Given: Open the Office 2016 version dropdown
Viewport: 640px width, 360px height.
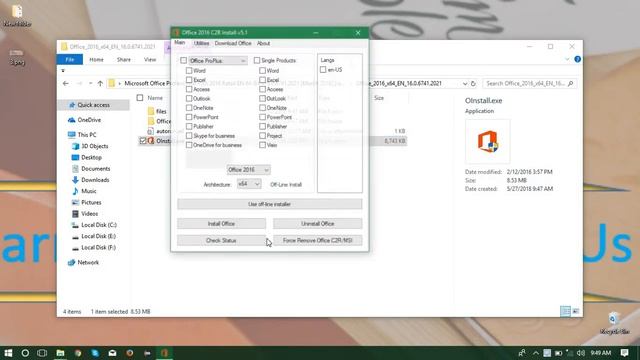Looking at the screenshot, I should coord(248,170).
